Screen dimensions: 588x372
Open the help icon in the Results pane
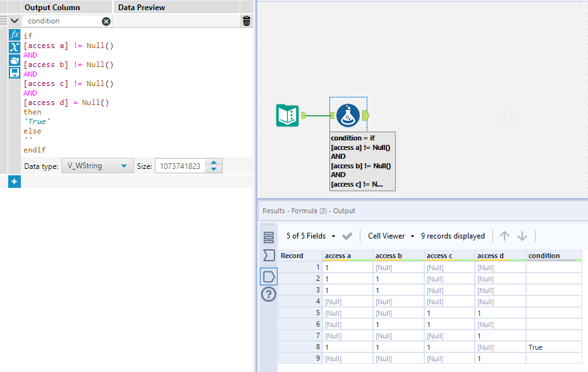click(268, 294)
